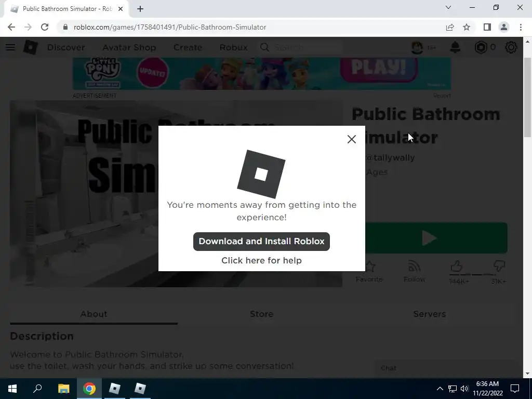The height and width of the screenshot is (399, 532).
Task: Click the My Little Pony advertisement banner
Action: [x=262, y=73]
